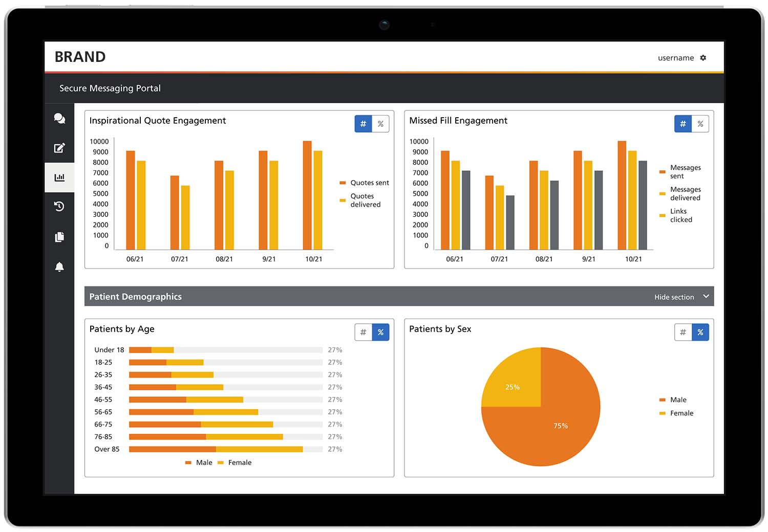Click the Messages sent legend swatch
The height and width of the screenshot is (532, 768).
(662, 172)
